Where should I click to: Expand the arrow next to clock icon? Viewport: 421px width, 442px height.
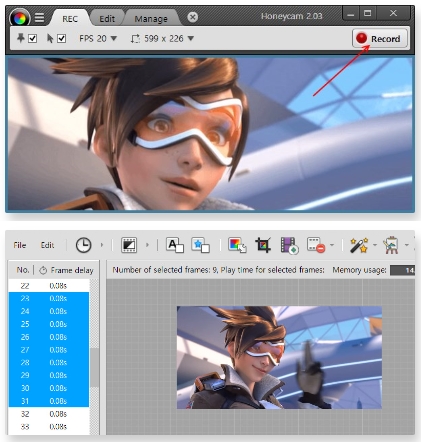point(102,245)
